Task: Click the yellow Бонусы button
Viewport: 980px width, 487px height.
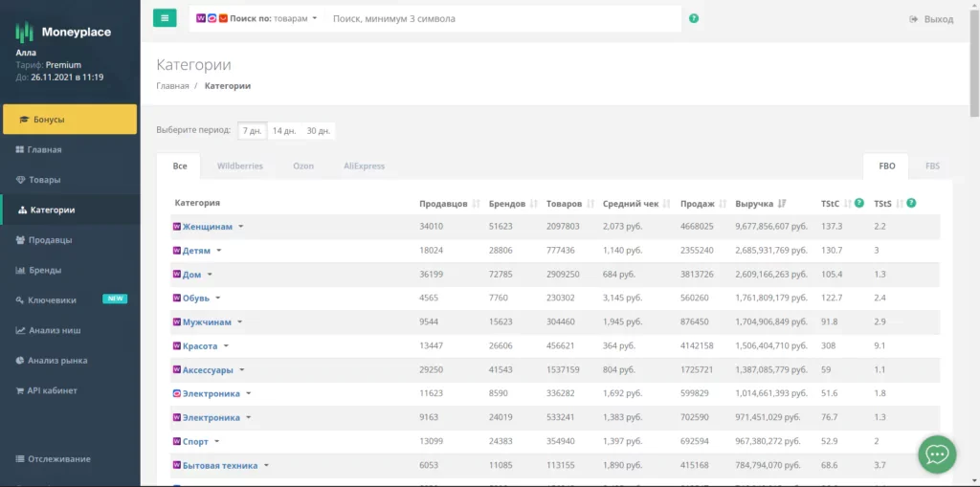Action: tap(70, 120)
